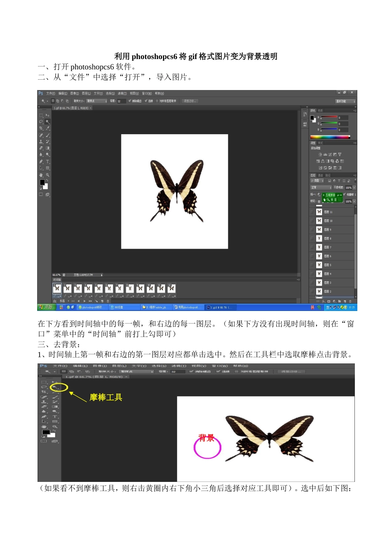The width and height of the screenshot is (392, 555).
Task: Open layer filter 类型 dropdown
Action: click(317, 180)
